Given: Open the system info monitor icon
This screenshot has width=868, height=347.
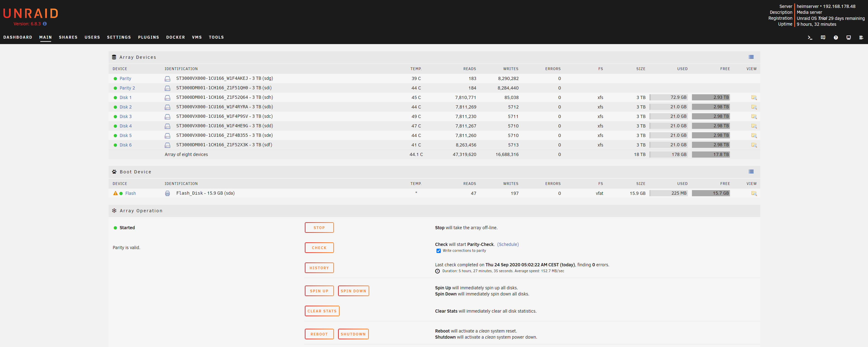Looking at the screenshot, I should pyautogui.click(x=849, y=38).
